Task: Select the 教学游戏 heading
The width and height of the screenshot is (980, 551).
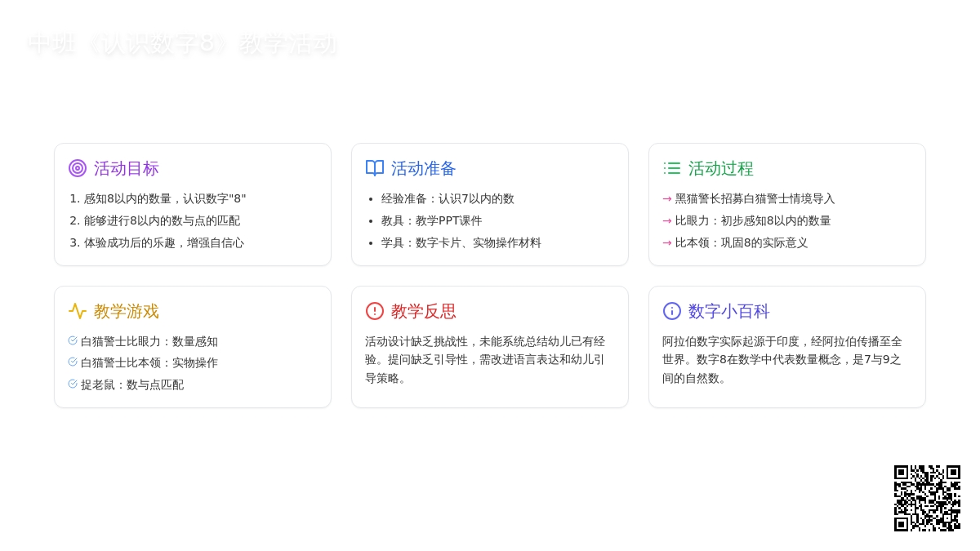Action: click(127, 311)
